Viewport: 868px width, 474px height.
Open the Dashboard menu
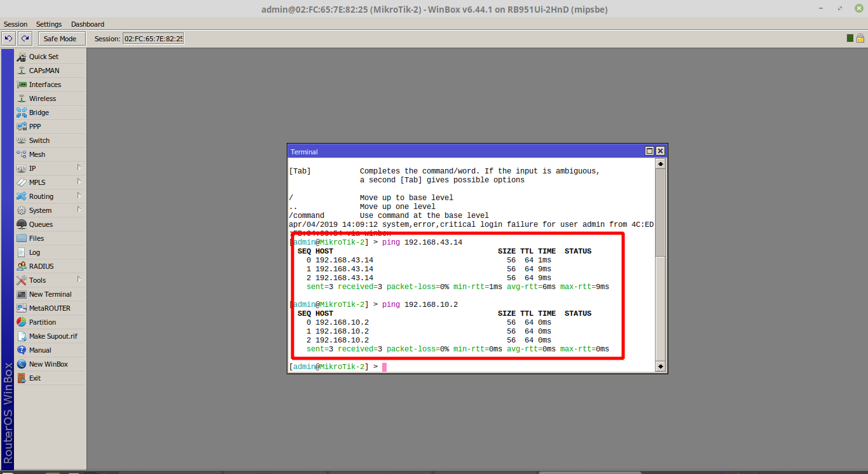(x=88, y=24)
